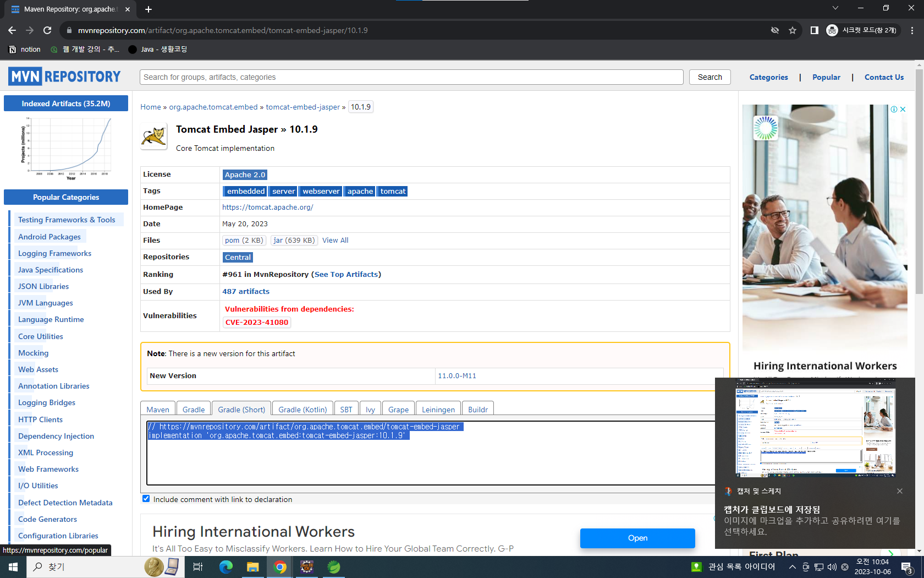Open org.apache.tomcat.embed breadcrumb link

click(213, 107)
